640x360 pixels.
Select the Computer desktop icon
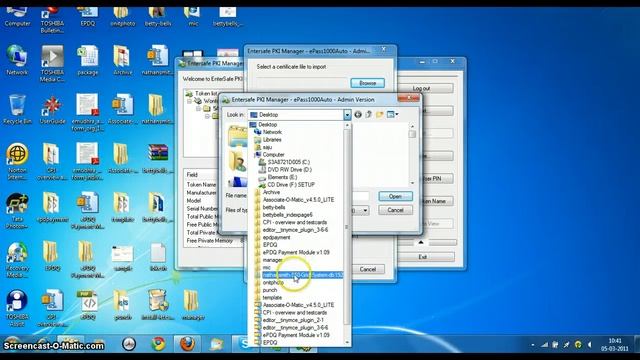point(17,16)
